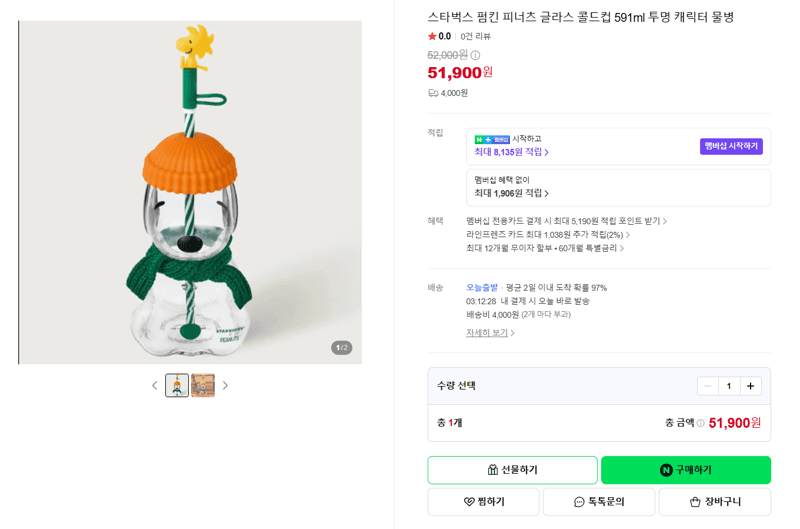Screen dimensions: 800x529
Task: Expand 최대 8,135원 적립 details
Action: pos(511,152)
